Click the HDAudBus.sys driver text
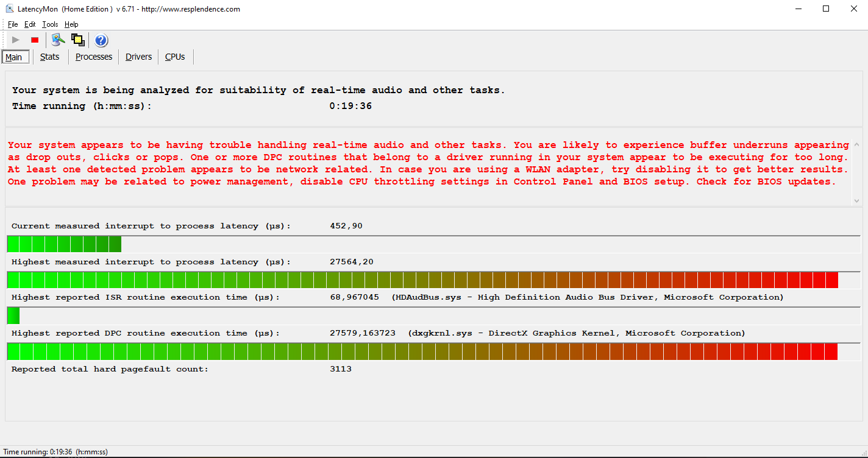Viewport: 868px width, 458px height. tap(588, 297)
